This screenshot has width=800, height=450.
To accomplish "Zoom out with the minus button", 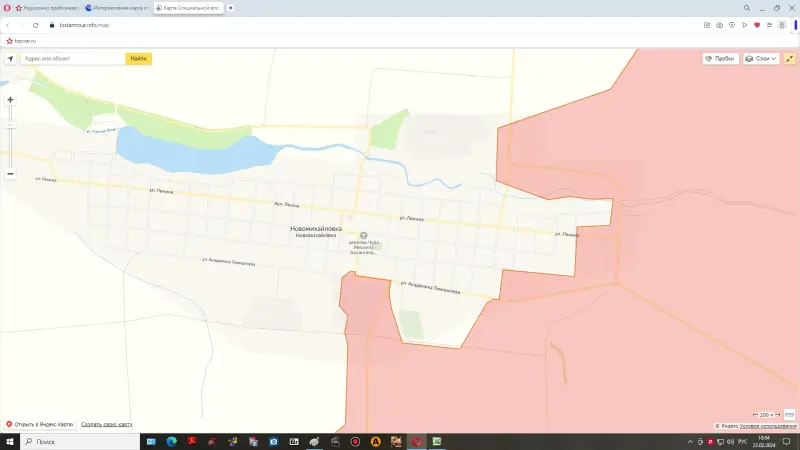I will pos(10,173).
